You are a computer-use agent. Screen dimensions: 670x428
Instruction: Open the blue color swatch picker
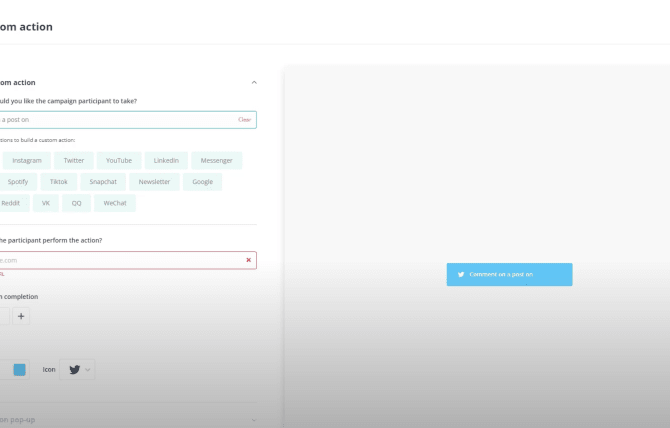tap(20, 369)
